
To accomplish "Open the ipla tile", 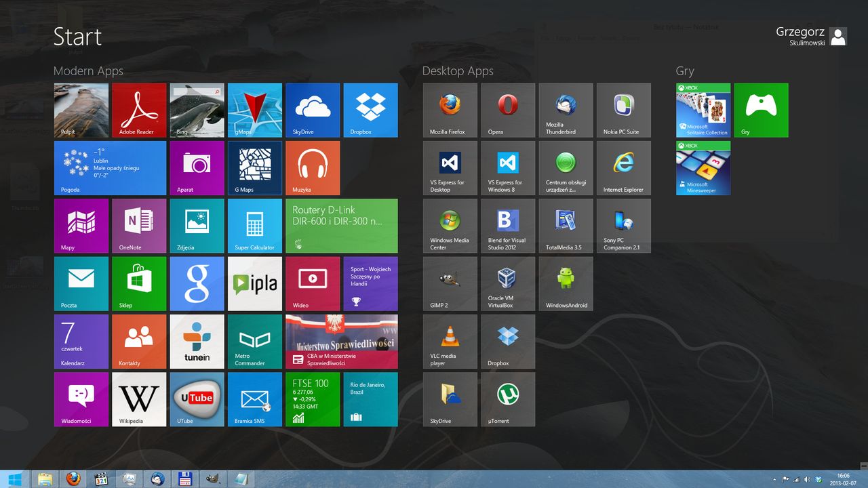I will pyautogui.click(x=255, y=284).
